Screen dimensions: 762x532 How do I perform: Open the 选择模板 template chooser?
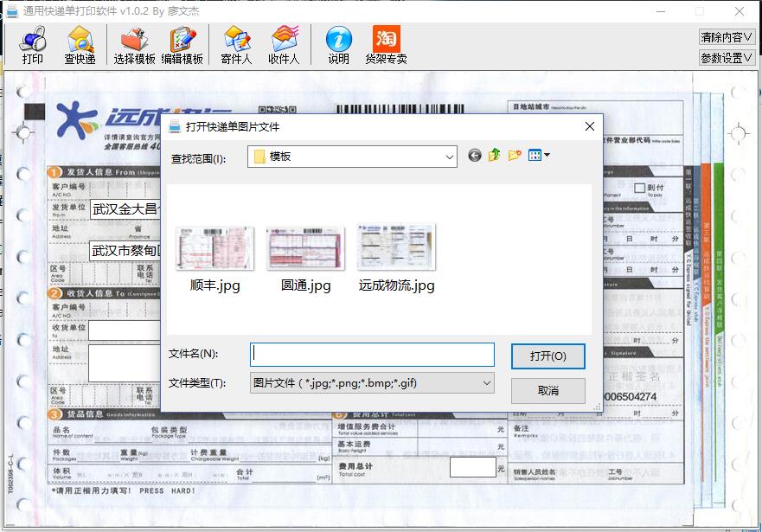pos(134,45)
